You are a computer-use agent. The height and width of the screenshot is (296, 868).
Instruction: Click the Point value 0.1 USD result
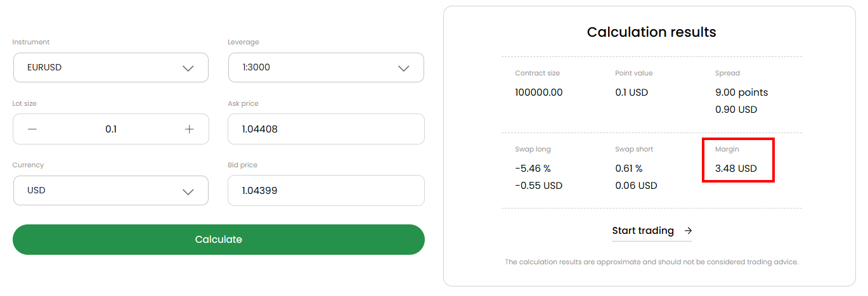click(x=632, y=93)
